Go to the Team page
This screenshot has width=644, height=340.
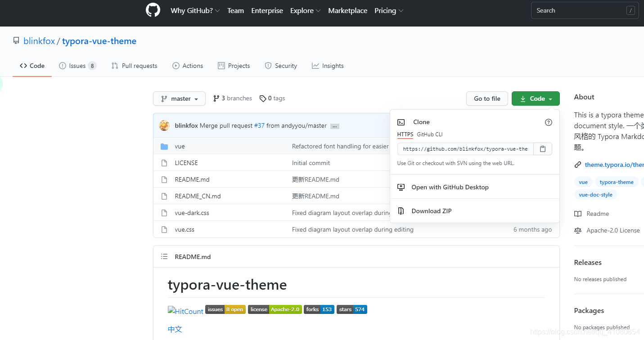235,10
